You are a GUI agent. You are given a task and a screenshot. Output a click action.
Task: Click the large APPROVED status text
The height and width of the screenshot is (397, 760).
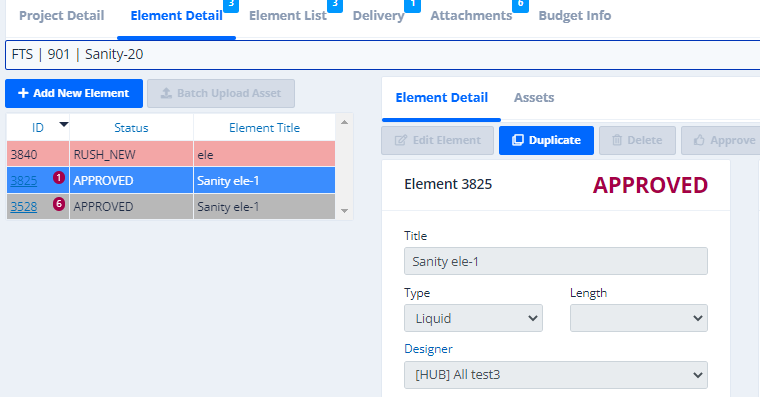click(650, 185)
